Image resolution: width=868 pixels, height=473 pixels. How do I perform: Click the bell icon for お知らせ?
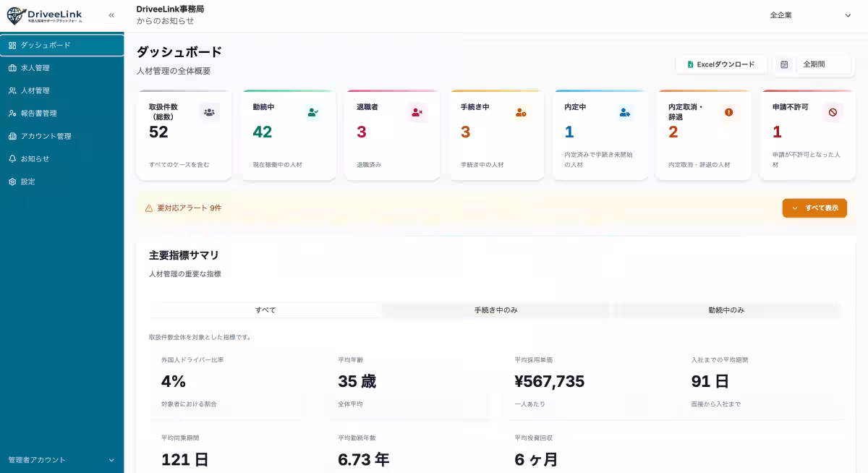12,159
